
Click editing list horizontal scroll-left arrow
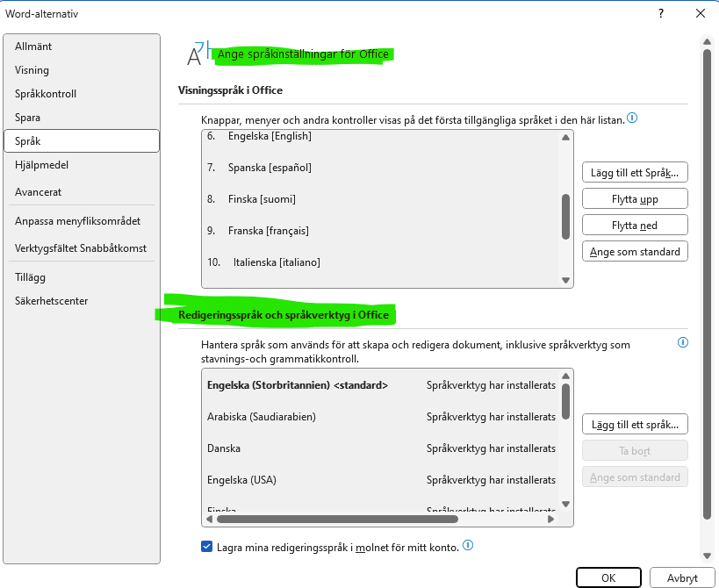(210, 519)
